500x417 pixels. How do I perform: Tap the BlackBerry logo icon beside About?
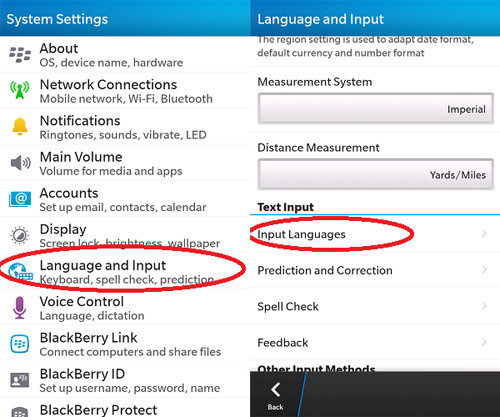pos(20,55)
